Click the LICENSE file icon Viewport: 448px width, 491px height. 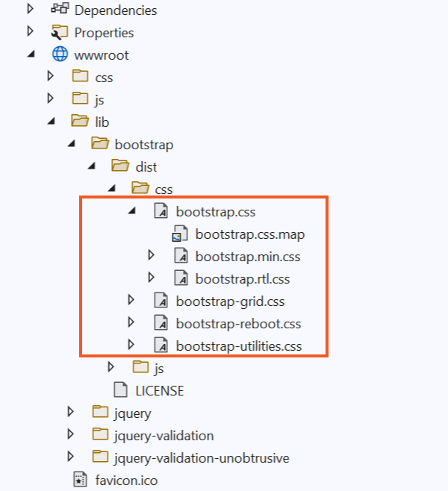(x=120, y=390)
